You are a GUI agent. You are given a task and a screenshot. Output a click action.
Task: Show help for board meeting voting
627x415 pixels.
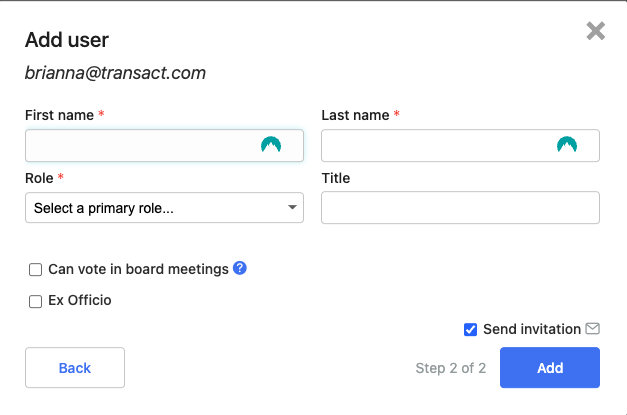(x=240, y=268)
